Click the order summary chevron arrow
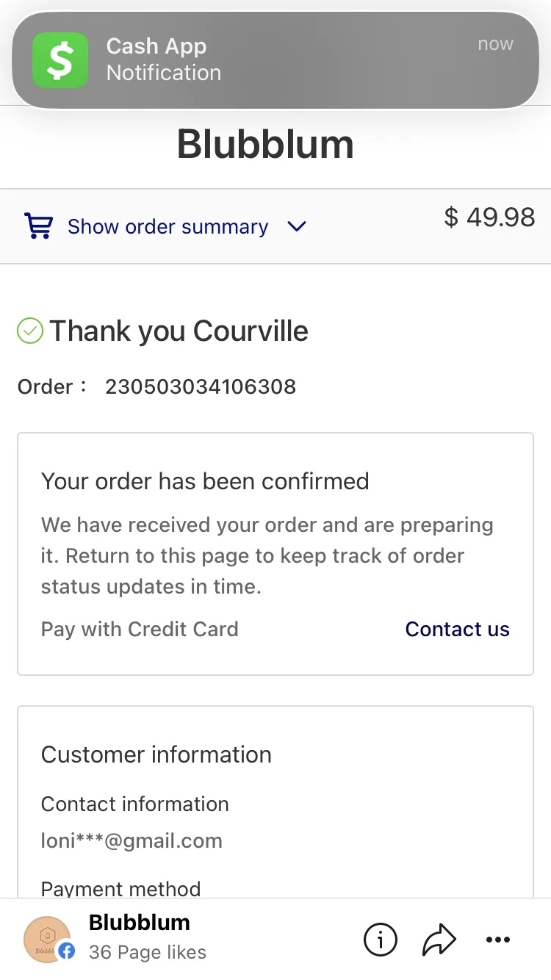This screenshot has width=551, height=980. coord(296,227)
